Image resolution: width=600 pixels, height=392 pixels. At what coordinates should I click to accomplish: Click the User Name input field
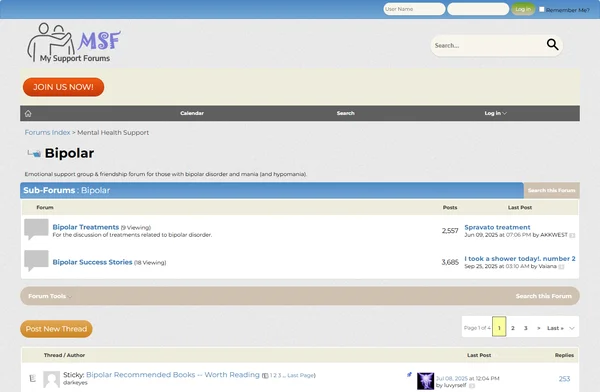[414, 9]
